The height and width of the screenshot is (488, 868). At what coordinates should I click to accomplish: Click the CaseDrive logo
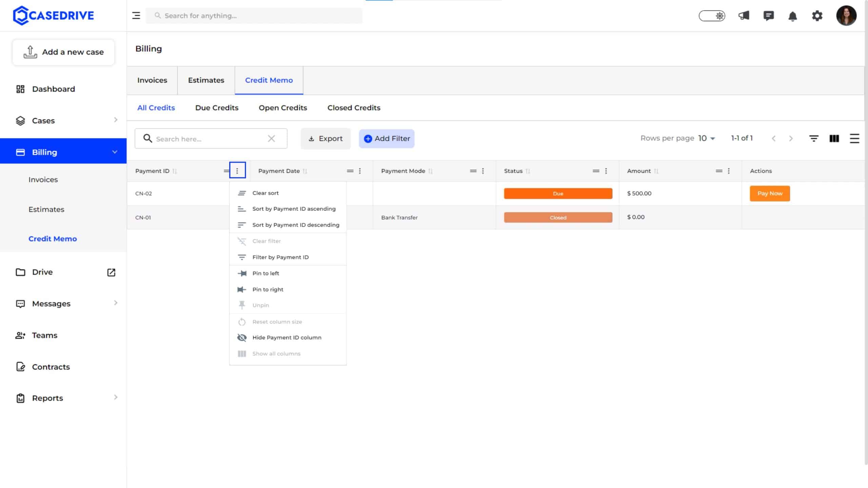[53, 15]
